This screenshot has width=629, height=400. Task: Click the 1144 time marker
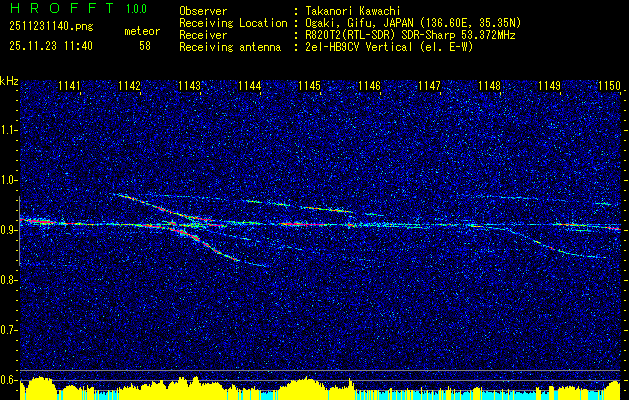pos(250,86)
